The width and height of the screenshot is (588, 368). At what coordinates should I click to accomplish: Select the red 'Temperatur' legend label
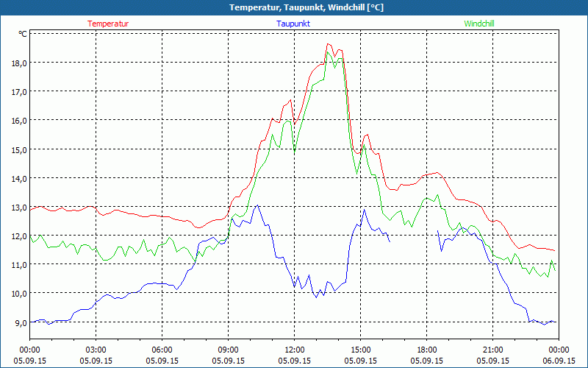point(108,24)
